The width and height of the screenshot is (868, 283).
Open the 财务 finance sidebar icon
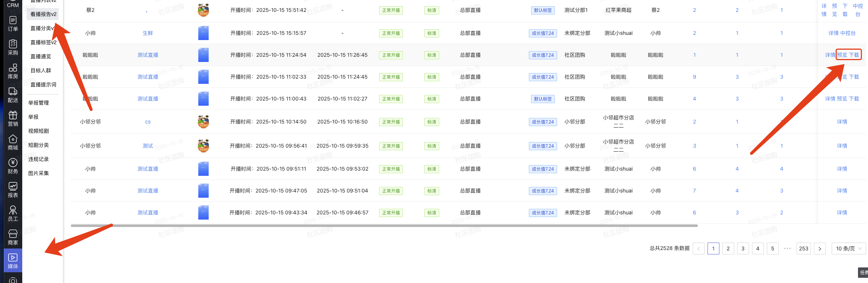click(13, 166)
